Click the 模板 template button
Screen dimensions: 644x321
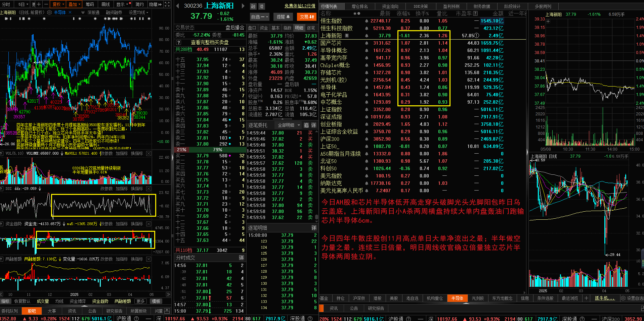point(156,301)
